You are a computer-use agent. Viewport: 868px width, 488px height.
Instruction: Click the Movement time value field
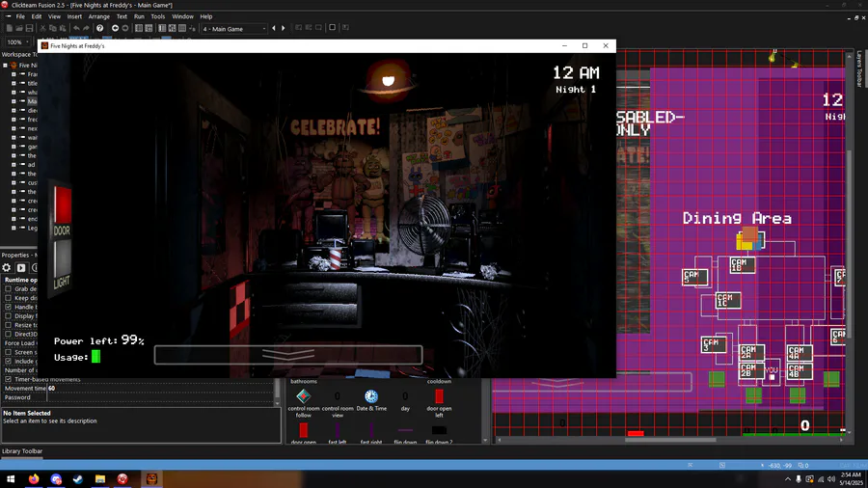coord(160,389)
